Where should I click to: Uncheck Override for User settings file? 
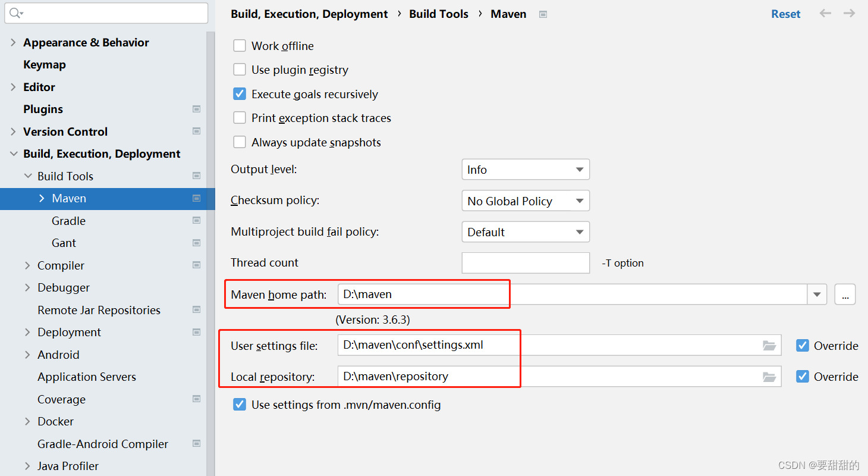803,345
